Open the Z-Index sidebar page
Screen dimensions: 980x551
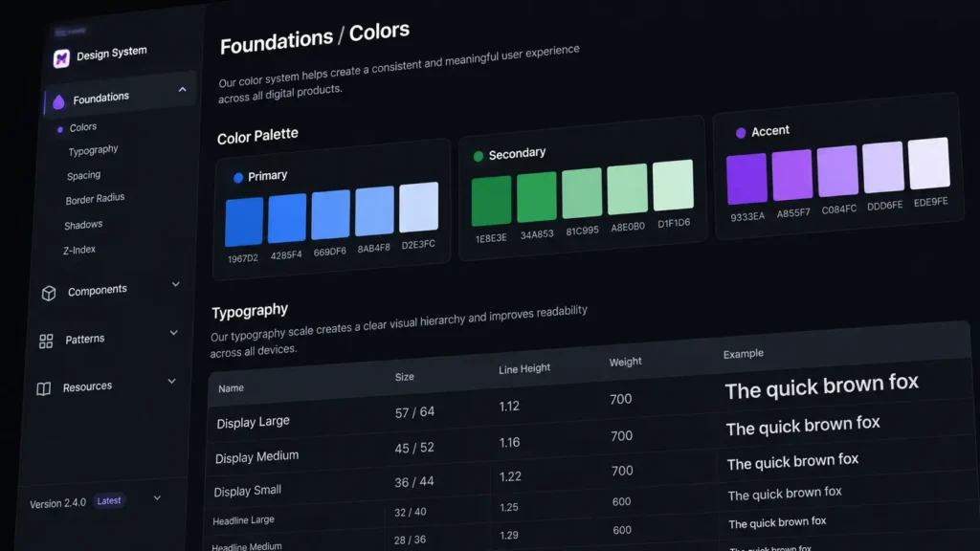coord(79,250)
